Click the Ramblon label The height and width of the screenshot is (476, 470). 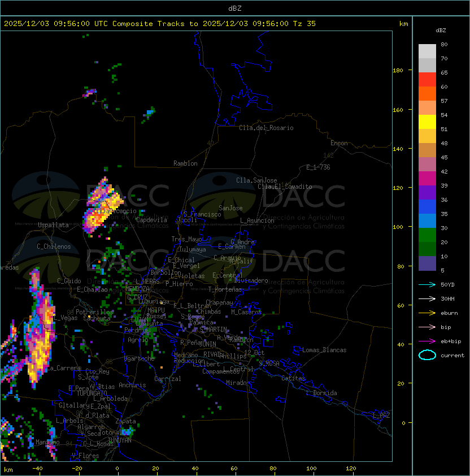click(185, 163)
